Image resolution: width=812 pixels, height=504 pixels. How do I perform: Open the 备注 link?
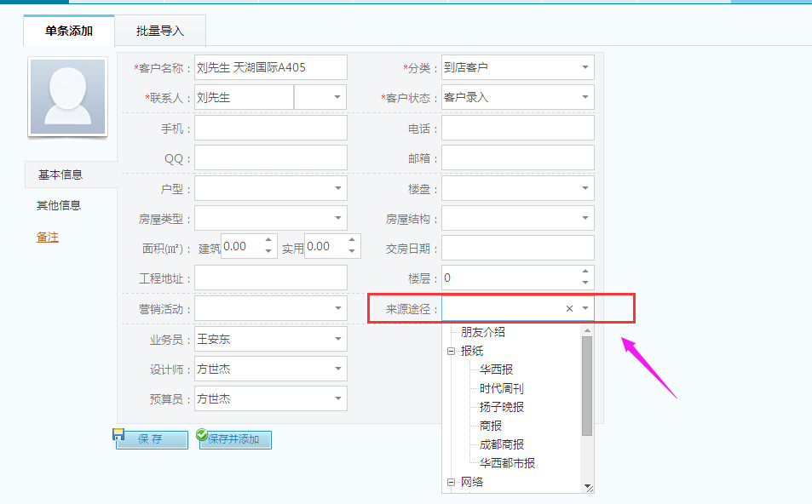[x=48, y=237]
